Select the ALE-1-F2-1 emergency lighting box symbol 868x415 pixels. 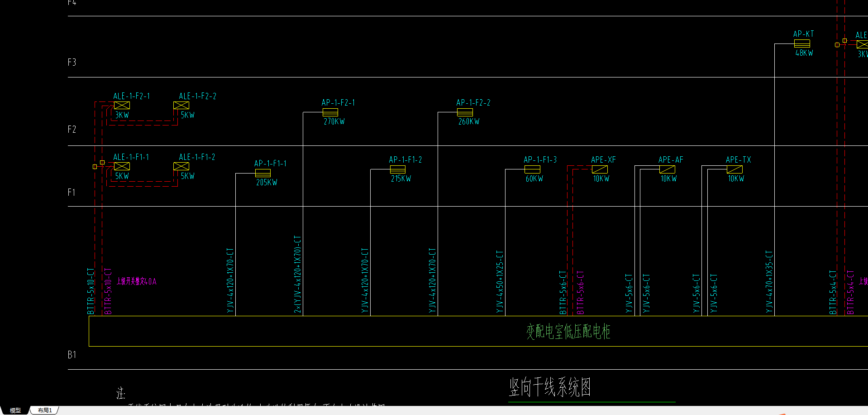click(122, 106)
